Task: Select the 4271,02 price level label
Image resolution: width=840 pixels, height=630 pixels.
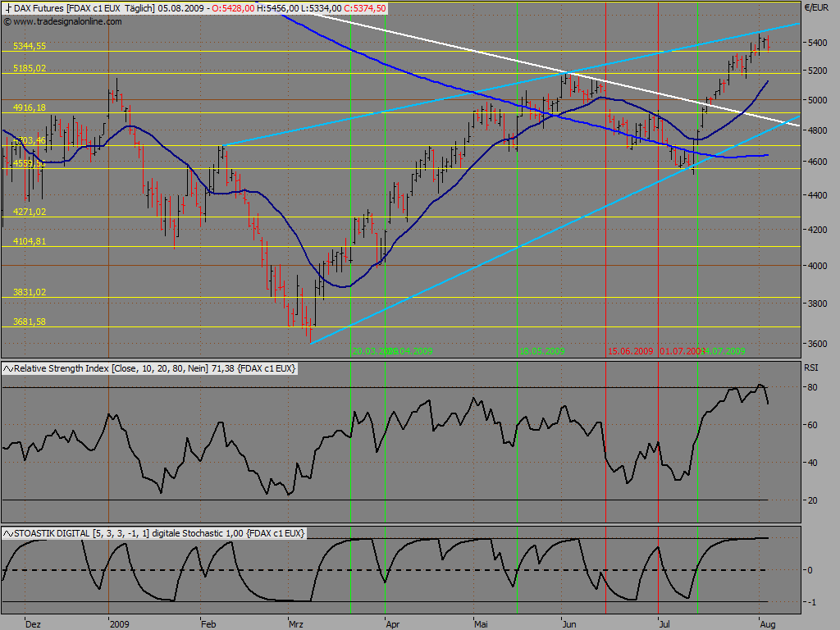Action: 30,212
